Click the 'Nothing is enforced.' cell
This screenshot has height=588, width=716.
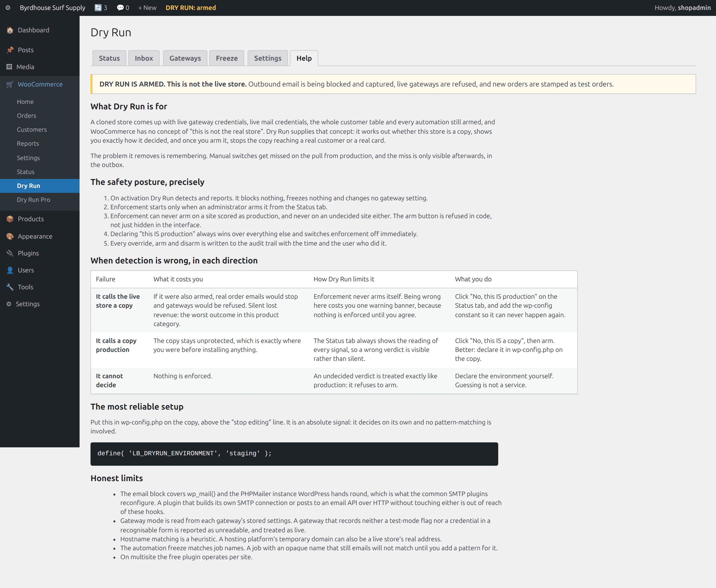pos(228,381)
